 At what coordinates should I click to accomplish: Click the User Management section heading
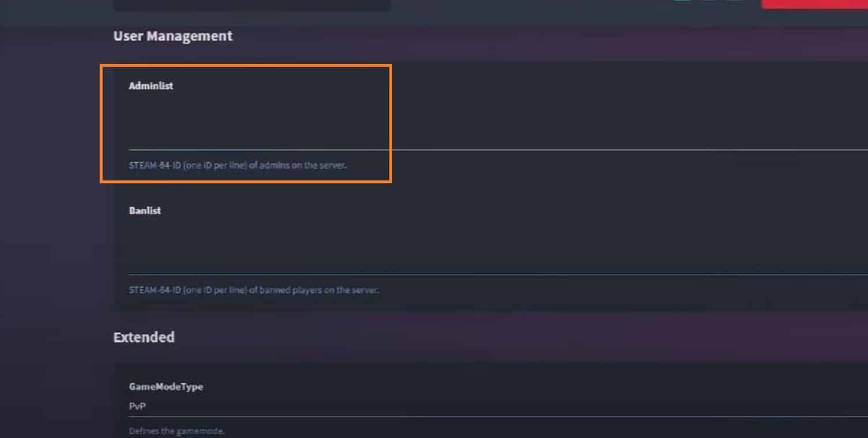[x=173, y=36]
